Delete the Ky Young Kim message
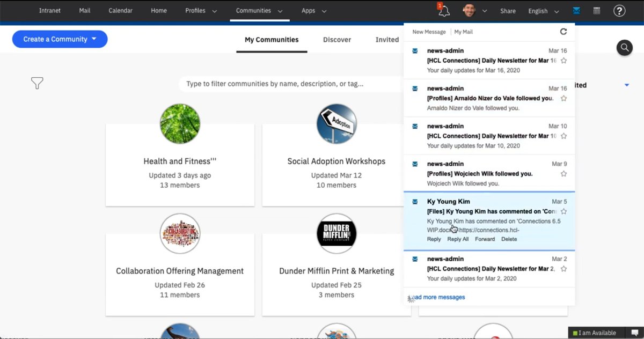Viewport: 644px width, 339px height. 509,239
